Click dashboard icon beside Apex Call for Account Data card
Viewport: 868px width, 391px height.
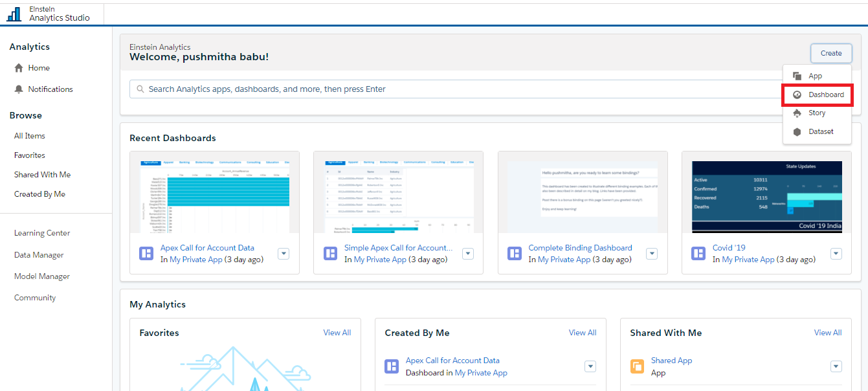tap(146, 254)
